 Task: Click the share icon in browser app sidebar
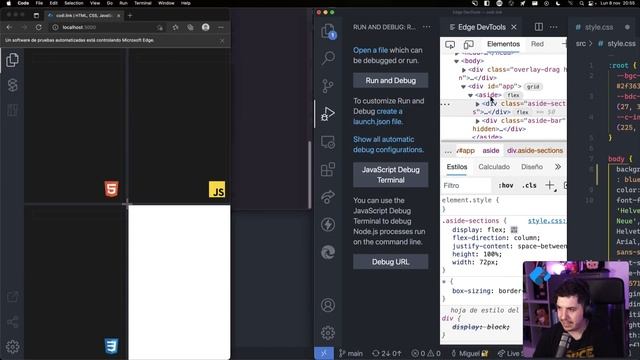click(13, 322)
